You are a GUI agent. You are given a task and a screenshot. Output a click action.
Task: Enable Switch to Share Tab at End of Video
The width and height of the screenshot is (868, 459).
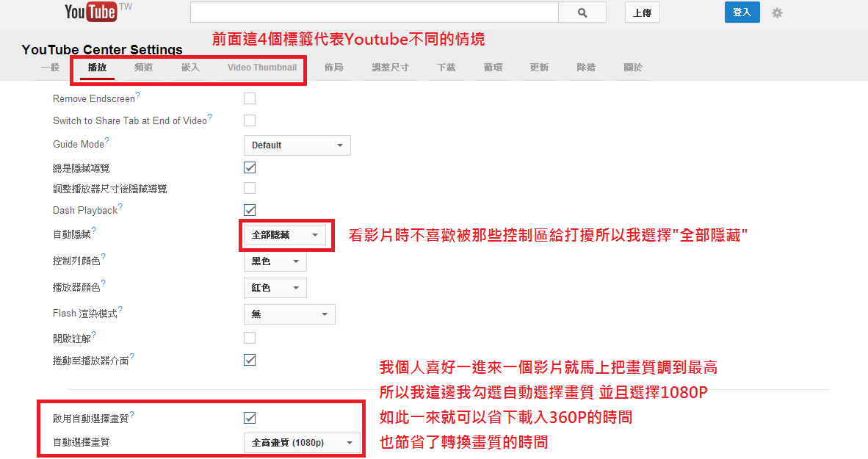pos(249,120)
